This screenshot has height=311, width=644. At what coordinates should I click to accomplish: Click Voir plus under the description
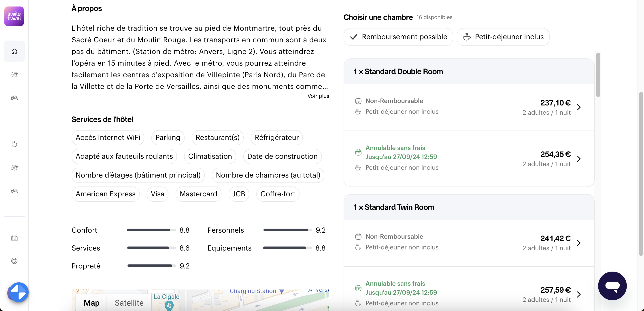[x=318, y=96]
